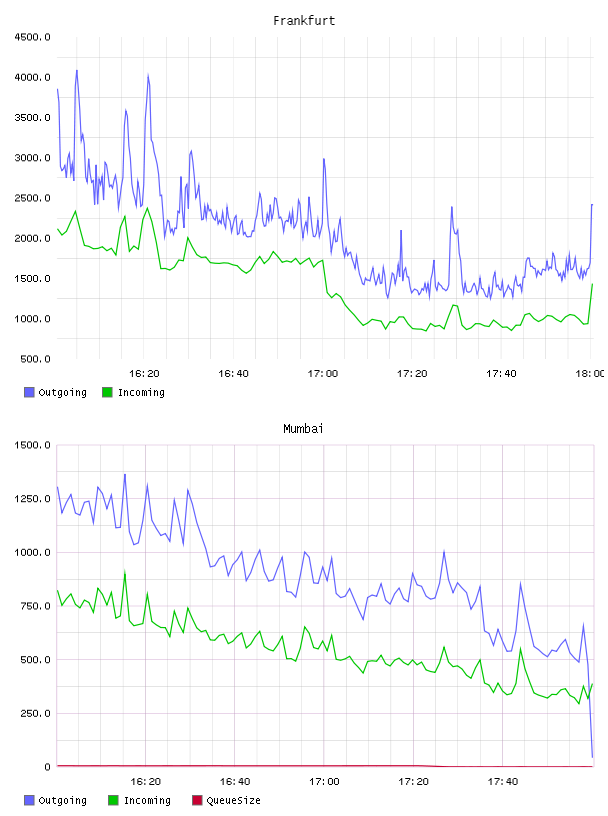Click the Mumbai chart title
Viewport: 608px width, 816px height.
[x=303, y=429]
